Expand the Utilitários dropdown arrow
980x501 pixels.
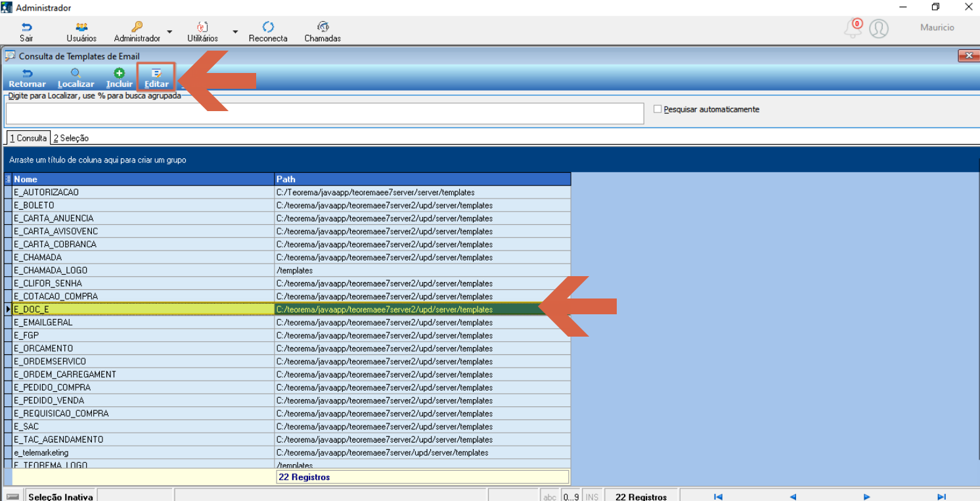pos(235,32)
